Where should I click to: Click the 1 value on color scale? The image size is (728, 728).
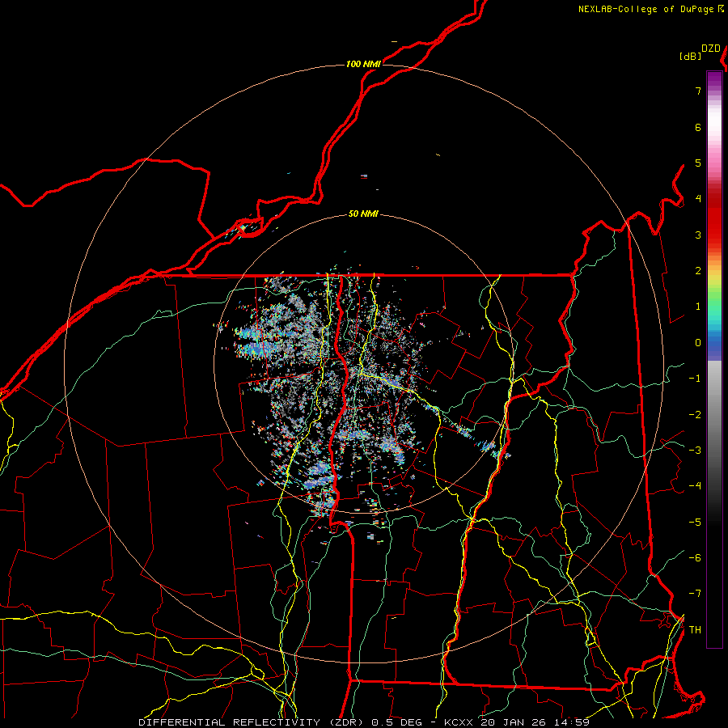click(x=698, y=307)
